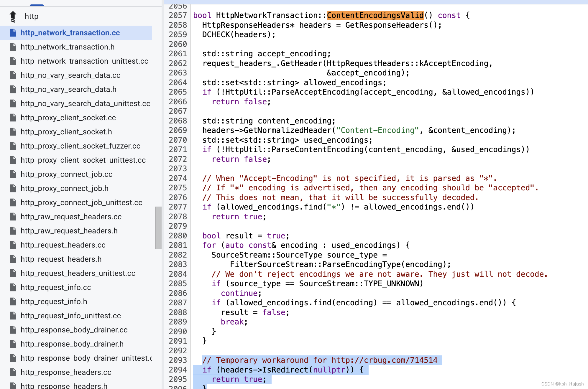Click the file icon for http_network_transaction.cc
This screenshot has height=389, width=588.
[x=13, y=33]
